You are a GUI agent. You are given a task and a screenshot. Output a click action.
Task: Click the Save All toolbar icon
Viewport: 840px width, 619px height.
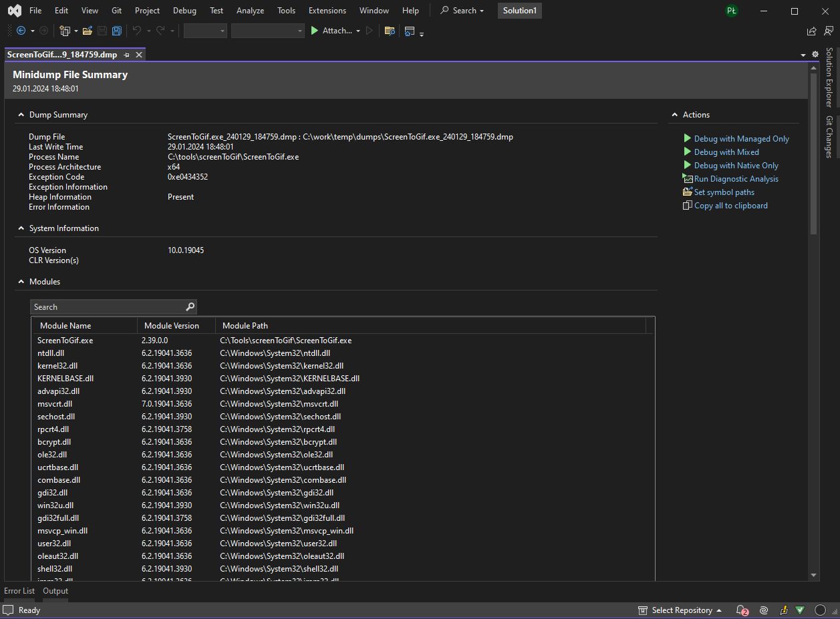click(117, 31)
